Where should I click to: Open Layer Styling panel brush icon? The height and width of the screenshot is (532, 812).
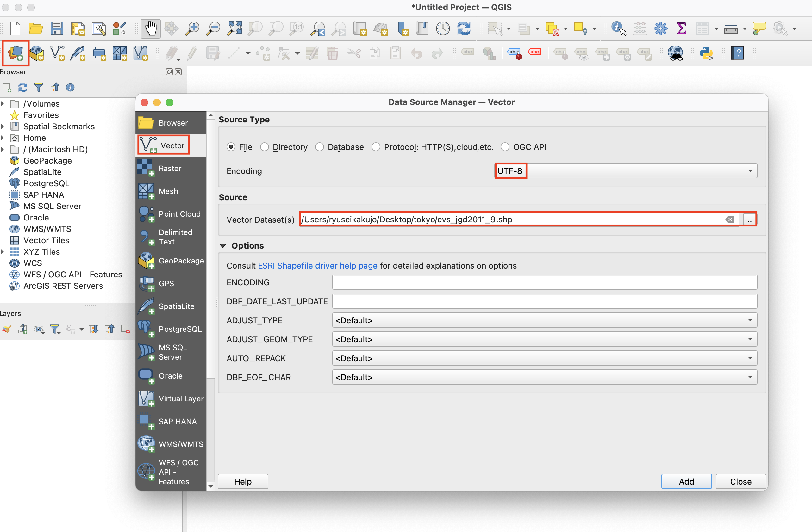coord(7,329)
